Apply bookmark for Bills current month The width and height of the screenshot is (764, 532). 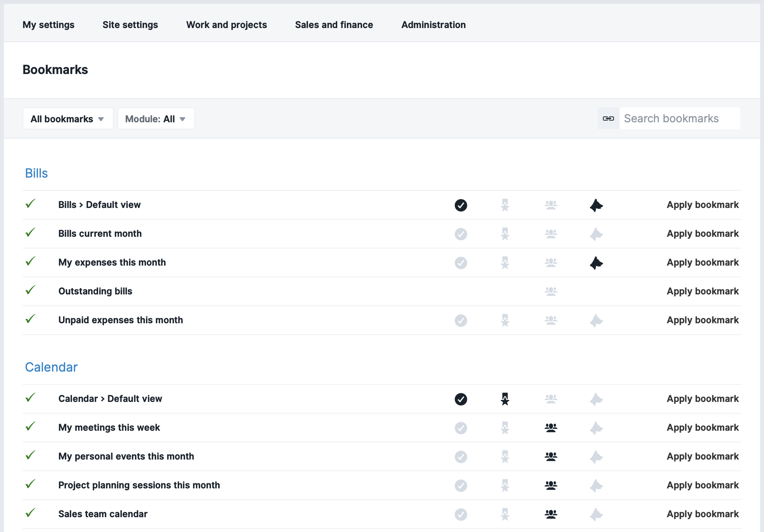click(x=703, y=234)
